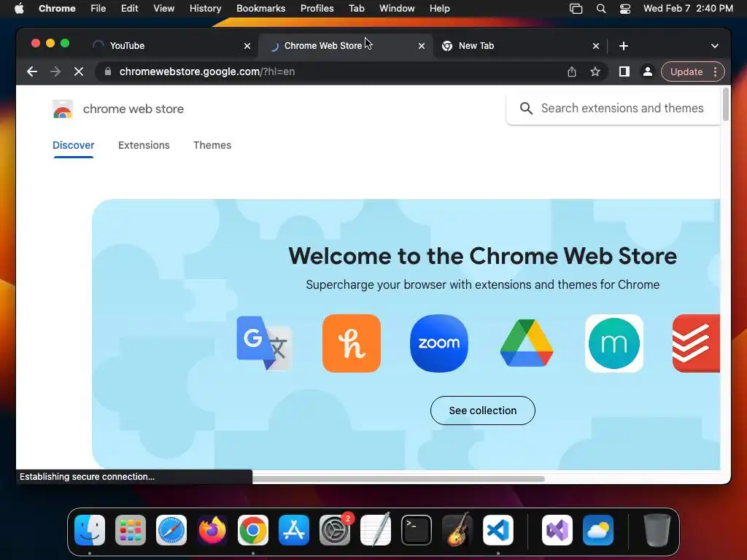This screenshot has width=747, height=560.
Task: Launch Terminal from the dock
Action: (x=417, y=530)
